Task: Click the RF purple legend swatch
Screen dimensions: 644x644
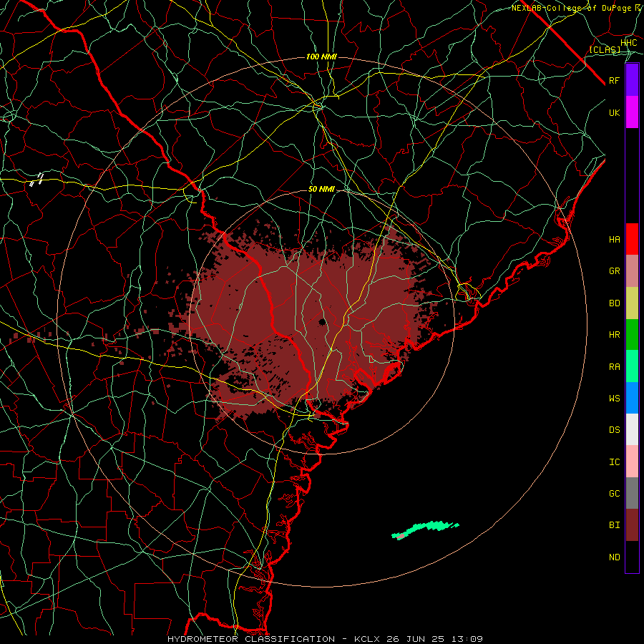Action: pyautogui.click(x=632, y=80)
